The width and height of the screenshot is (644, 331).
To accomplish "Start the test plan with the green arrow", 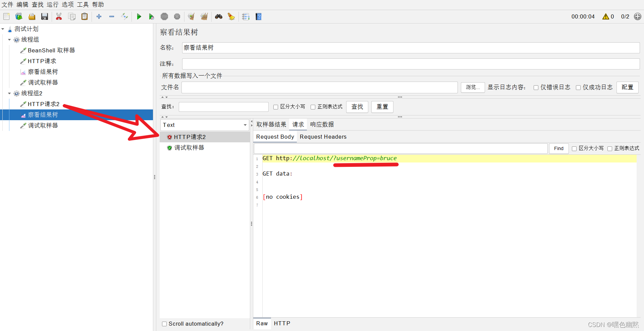I will click(139, 16).
